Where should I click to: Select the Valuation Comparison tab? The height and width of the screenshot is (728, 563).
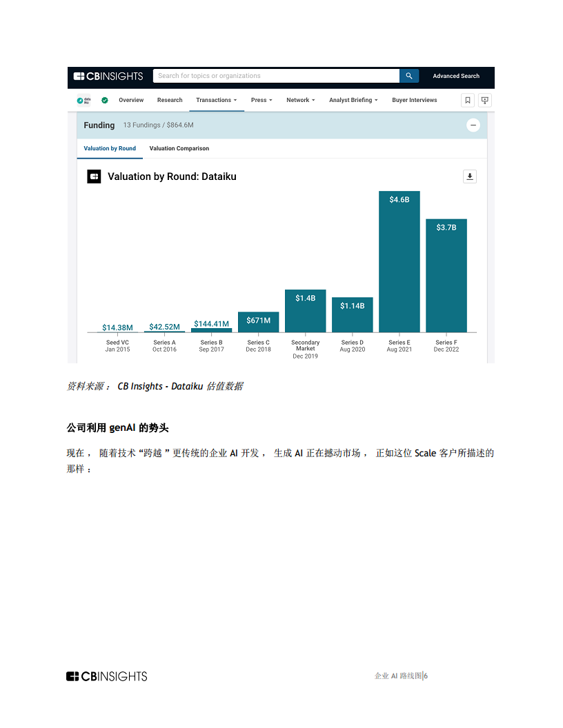(x=179, y=149)
